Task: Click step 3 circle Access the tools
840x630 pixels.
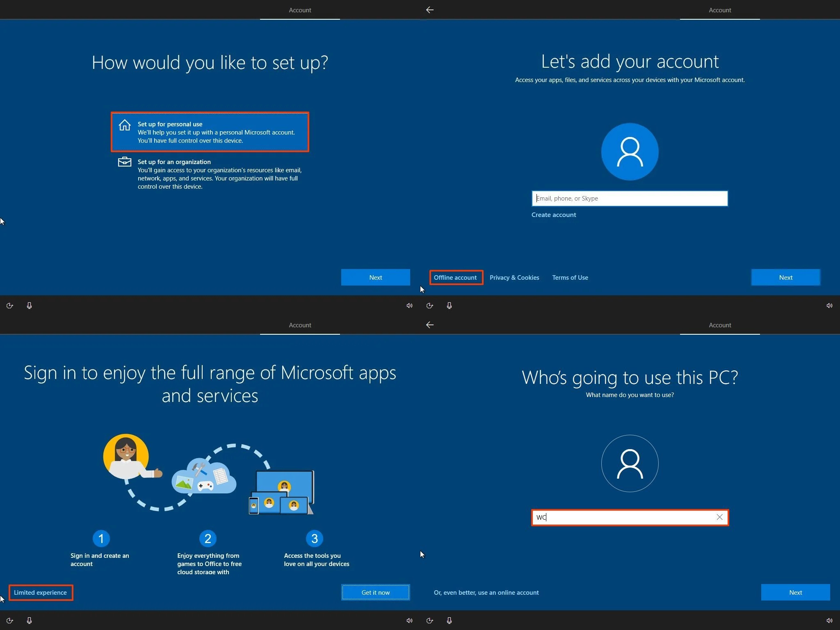Action: pos(315,539)
